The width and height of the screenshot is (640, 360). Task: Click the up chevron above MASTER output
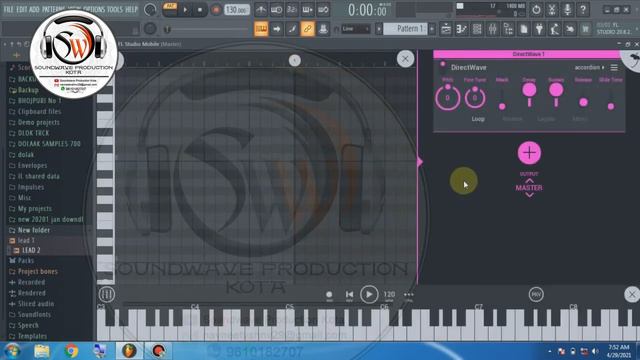[x=529, y=180]
